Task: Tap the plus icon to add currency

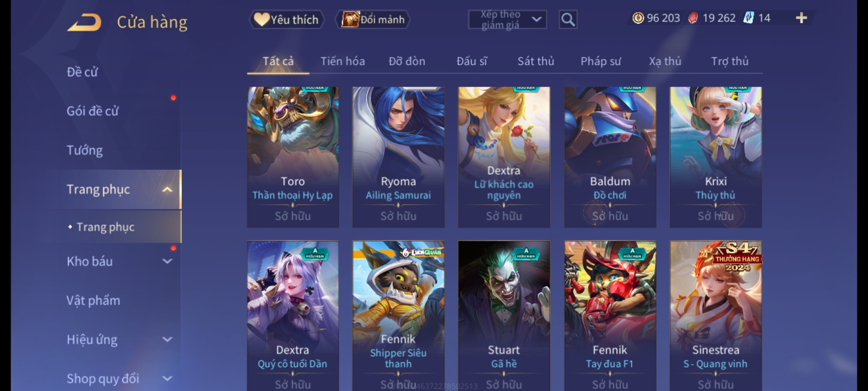Action: (801, 18)
